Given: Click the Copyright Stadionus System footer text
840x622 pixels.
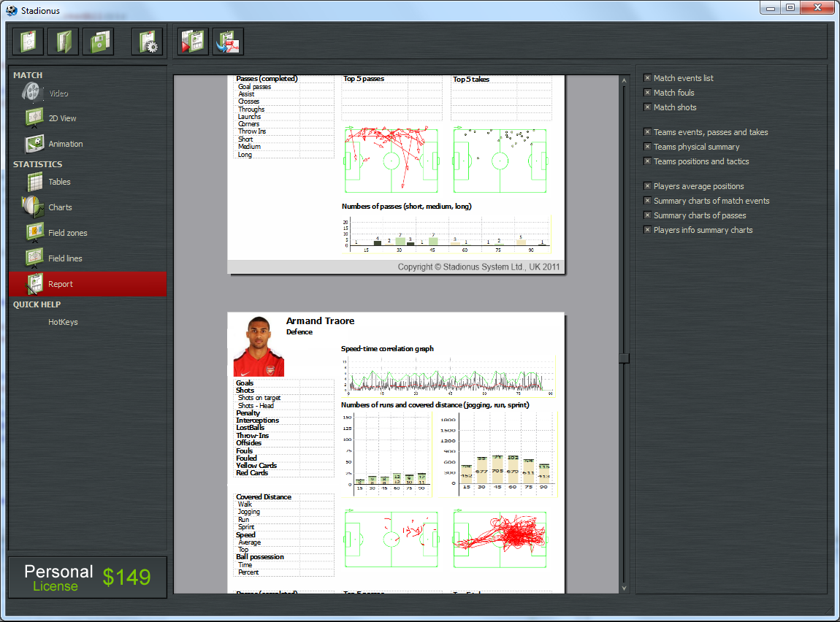Looking at the screenshot, I should tap(478, 266).
